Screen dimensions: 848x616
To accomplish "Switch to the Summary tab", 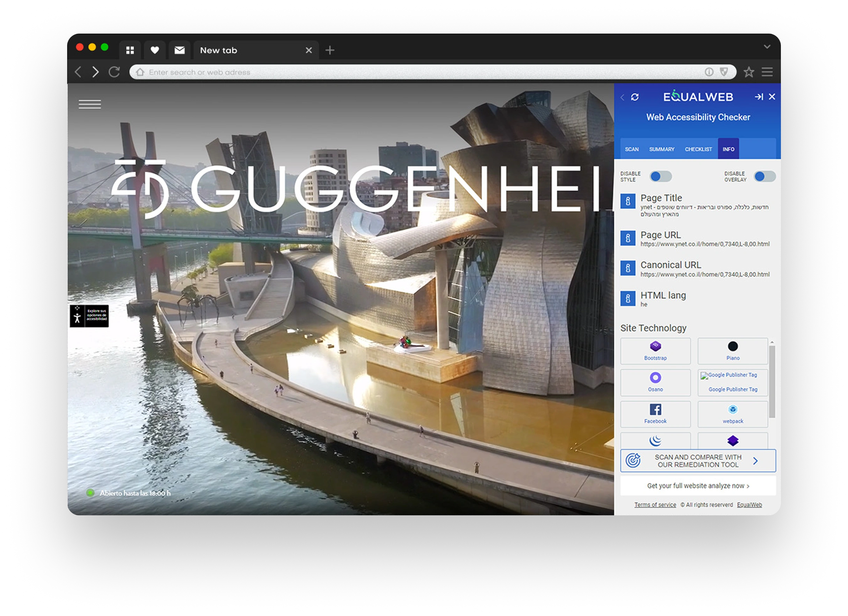I will 661,149.
